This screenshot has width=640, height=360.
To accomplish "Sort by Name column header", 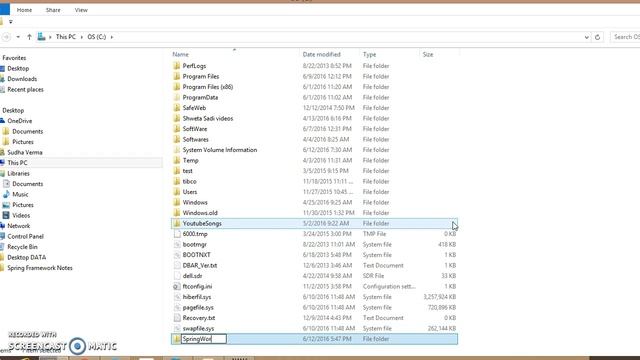I will coord(180,54).
